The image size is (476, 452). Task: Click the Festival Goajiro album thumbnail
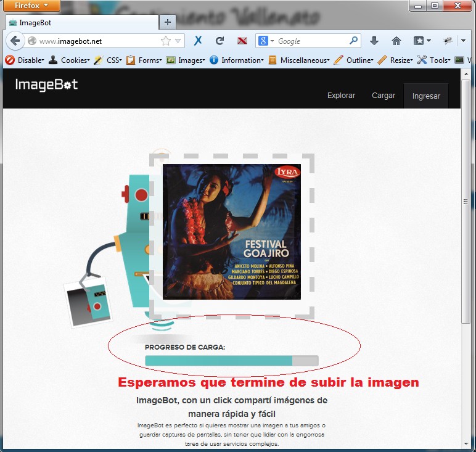pyautogui.click(x=232, y=232)
